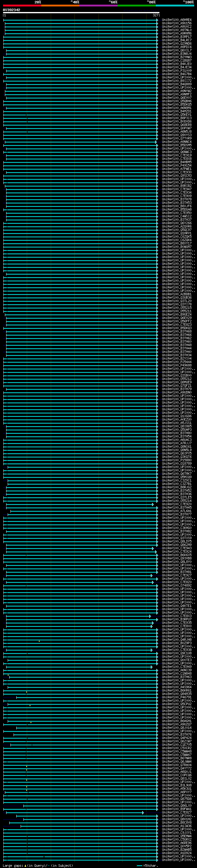Image resolution: width=197 pixels, height=868 pixels.
Task: Select hit label UniRef100_O18789
Action: (x=177, y=464)
